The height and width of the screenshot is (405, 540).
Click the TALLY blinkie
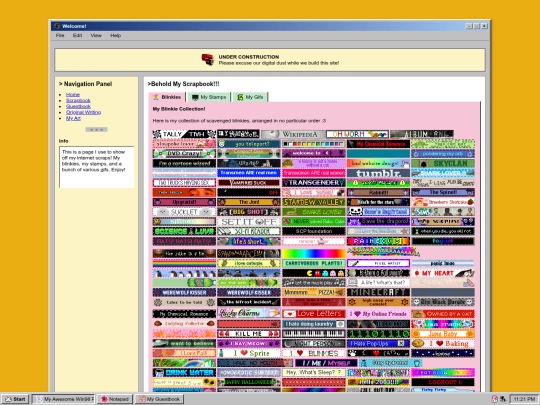coord(184,134)
